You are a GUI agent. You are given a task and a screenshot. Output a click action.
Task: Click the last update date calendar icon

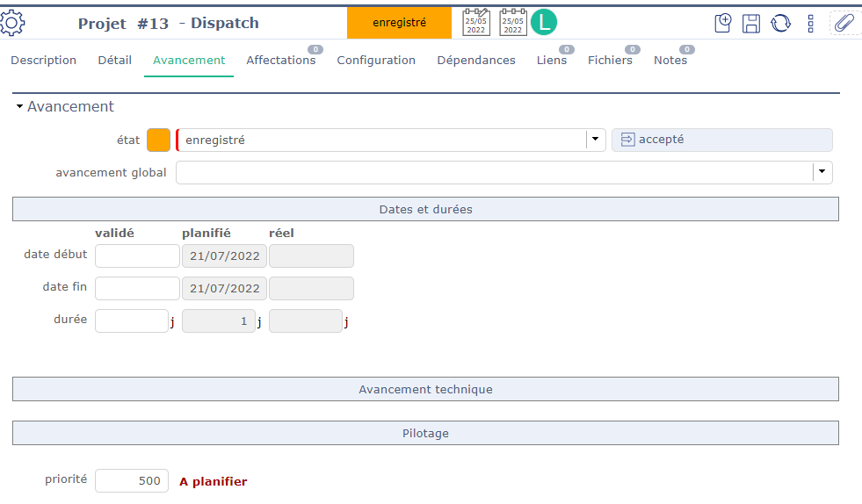coord(513,22)
